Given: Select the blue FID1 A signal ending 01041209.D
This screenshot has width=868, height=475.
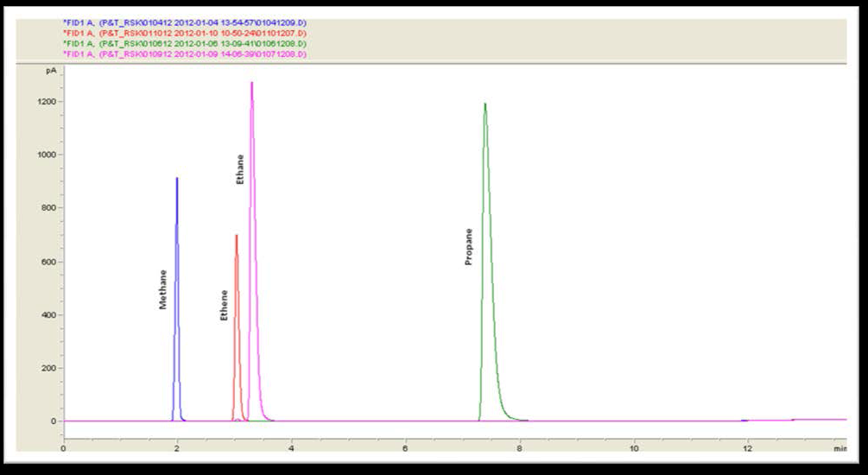Looking at the screenshot, I should pyautogui.click(x=185, y=22).
